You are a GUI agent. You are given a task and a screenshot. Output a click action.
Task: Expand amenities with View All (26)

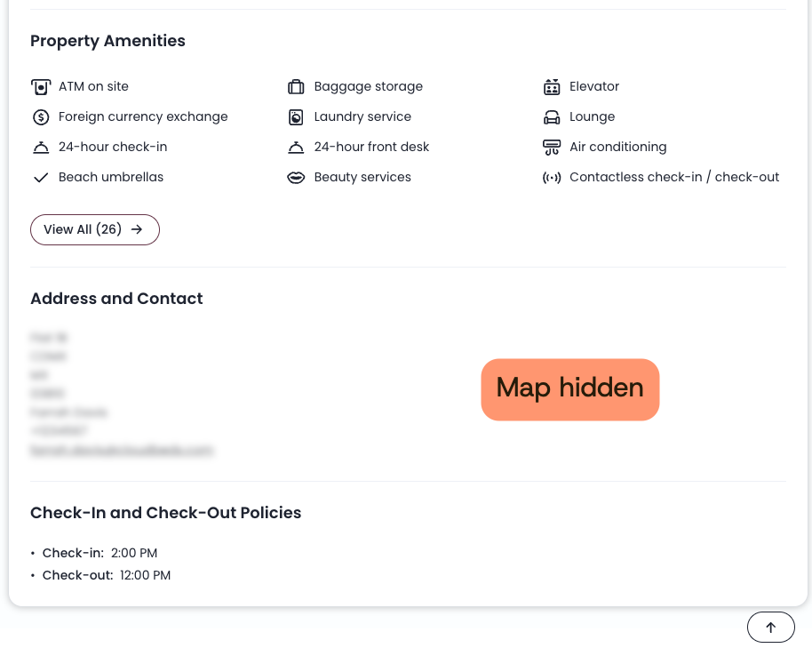(95, 229)
